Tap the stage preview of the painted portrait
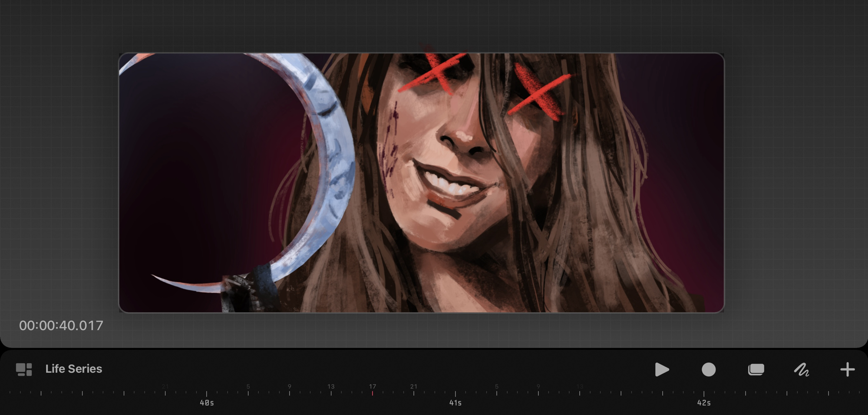The image size is (868, 415). (x=421, y=182)
